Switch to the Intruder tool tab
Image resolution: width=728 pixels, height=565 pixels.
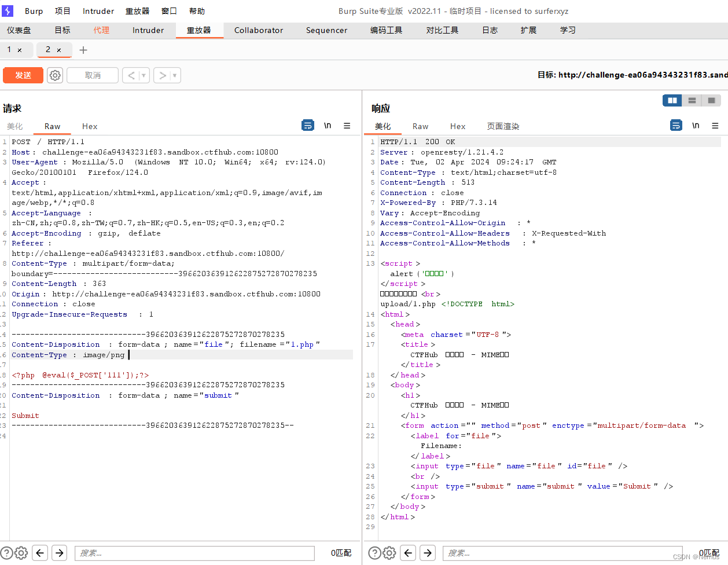148,30
